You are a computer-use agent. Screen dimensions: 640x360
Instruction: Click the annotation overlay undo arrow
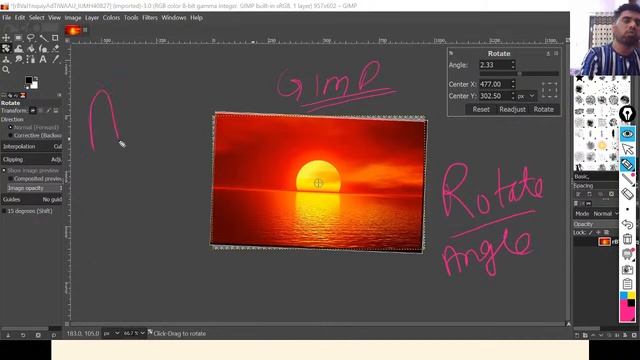click(x=627, y=224)
